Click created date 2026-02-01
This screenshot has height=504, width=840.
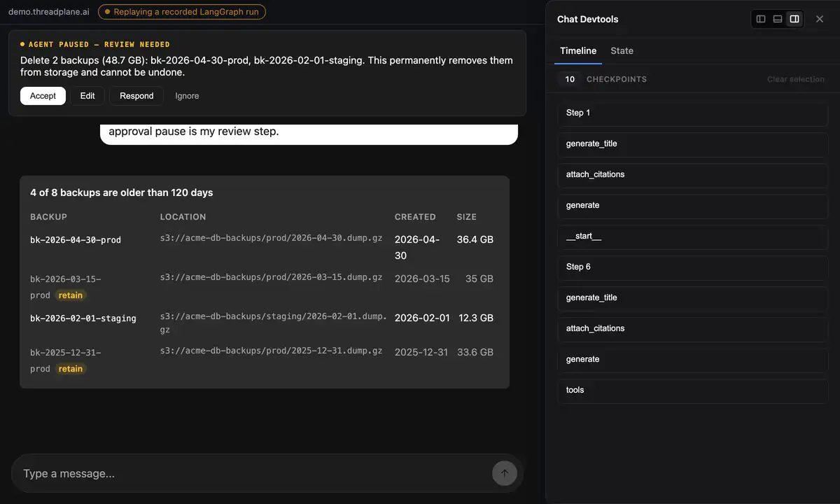point(422,318)
